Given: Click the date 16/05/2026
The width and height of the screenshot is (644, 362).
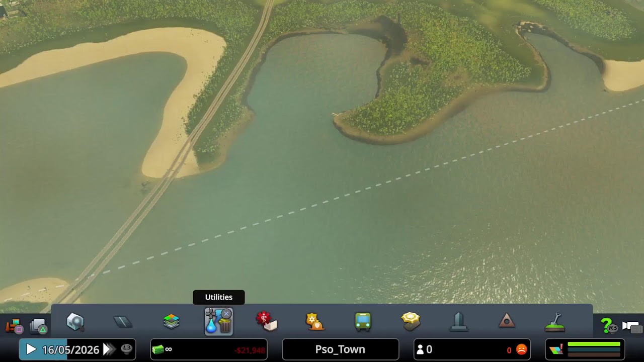Looking at the screenshot, I should pyautogui.click(x=70, y=350).
